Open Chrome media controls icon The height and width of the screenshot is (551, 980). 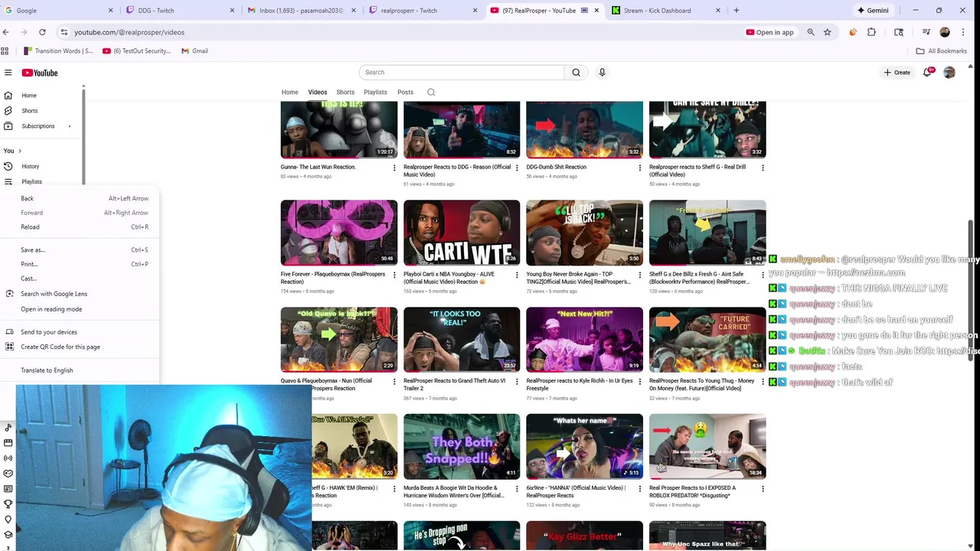click(x=926, y=32)
